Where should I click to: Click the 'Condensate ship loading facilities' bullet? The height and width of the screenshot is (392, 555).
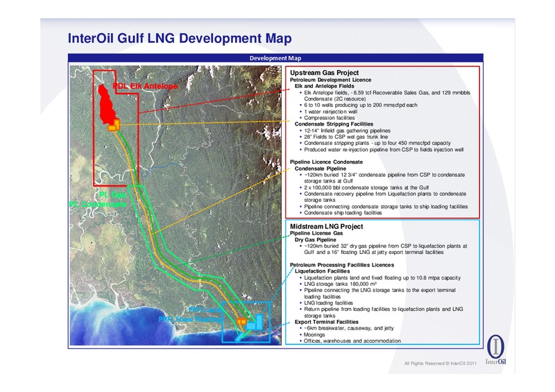[341, 213]
